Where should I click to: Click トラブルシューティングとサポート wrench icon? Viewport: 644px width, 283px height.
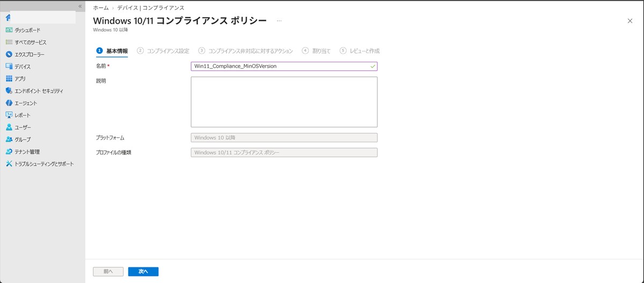pyautogui.click(x=9, y=164)
